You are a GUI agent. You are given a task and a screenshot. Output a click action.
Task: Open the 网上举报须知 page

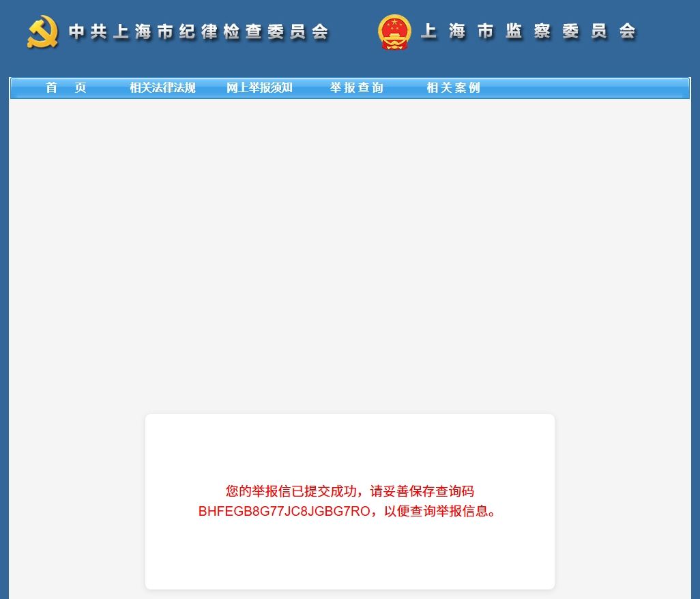tap(259, 88)
